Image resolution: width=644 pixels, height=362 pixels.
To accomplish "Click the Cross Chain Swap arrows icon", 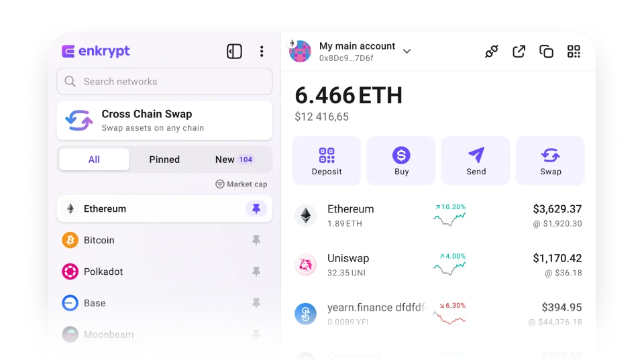I will 79,120.
